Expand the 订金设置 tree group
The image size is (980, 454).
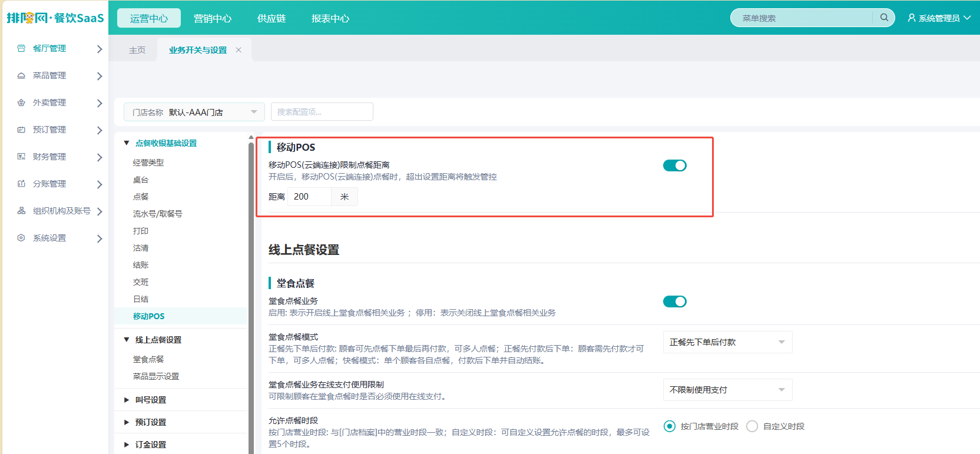(x=127, y=445)
